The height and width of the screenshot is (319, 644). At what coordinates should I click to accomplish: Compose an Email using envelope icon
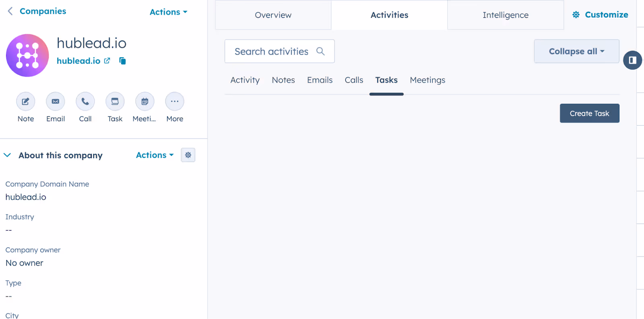click(56, 101)
